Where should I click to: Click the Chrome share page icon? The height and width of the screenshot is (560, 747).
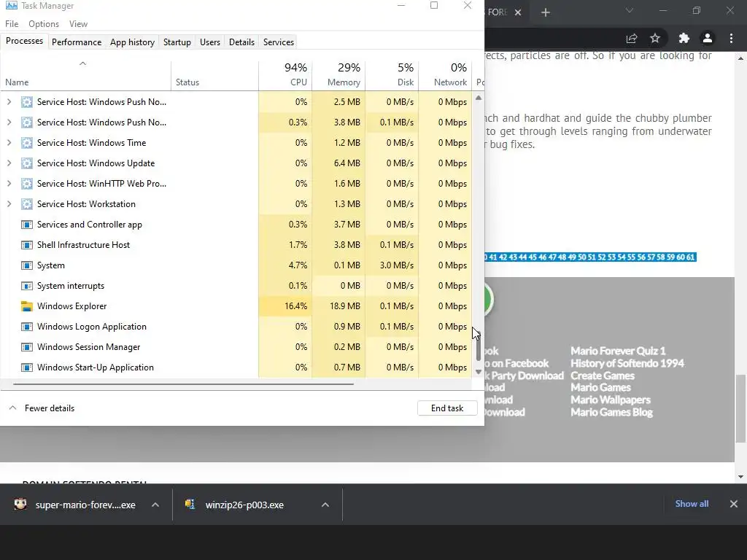(632, 38)
